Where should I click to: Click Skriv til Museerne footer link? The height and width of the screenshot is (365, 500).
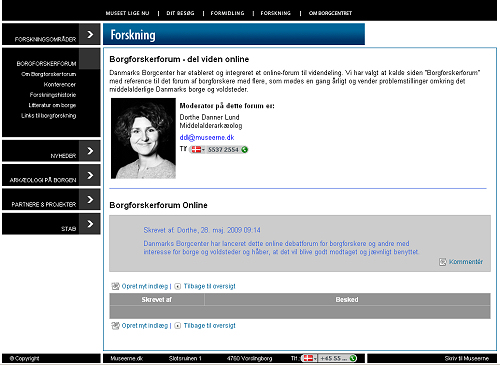467,358
